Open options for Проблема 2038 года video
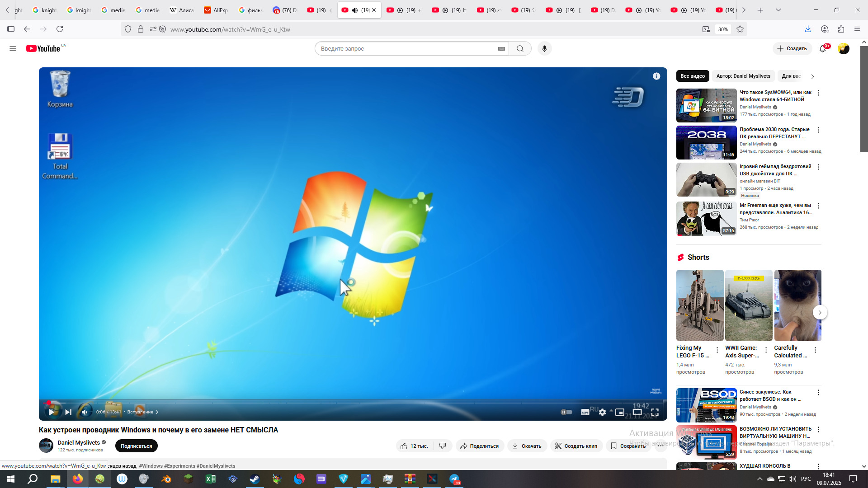Viewport: 868px width, 488px height. pyautogui.click(x=818, y=130)
